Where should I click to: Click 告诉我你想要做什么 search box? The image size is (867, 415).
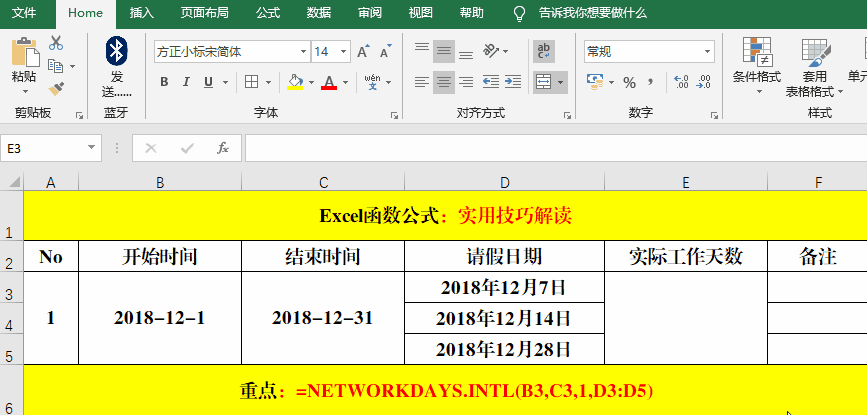(x=593, y=13)
